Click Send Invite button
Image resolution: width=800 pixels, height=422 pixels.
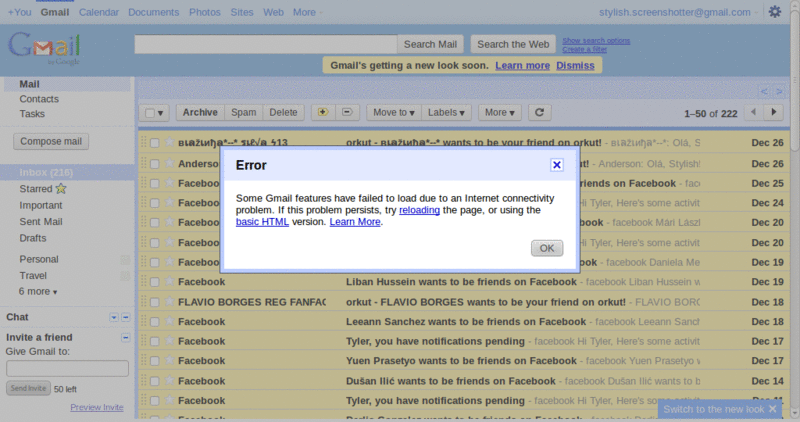pos(29,388)
